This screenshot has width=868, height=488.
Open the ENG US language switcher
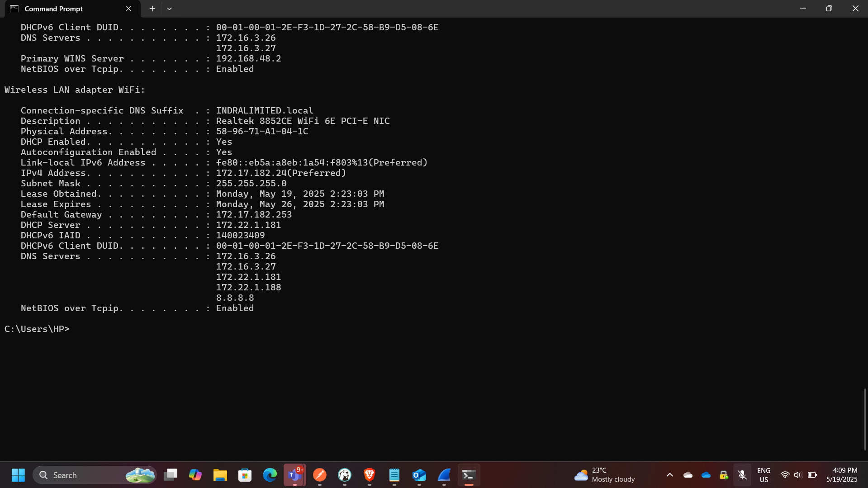(764, 475)
